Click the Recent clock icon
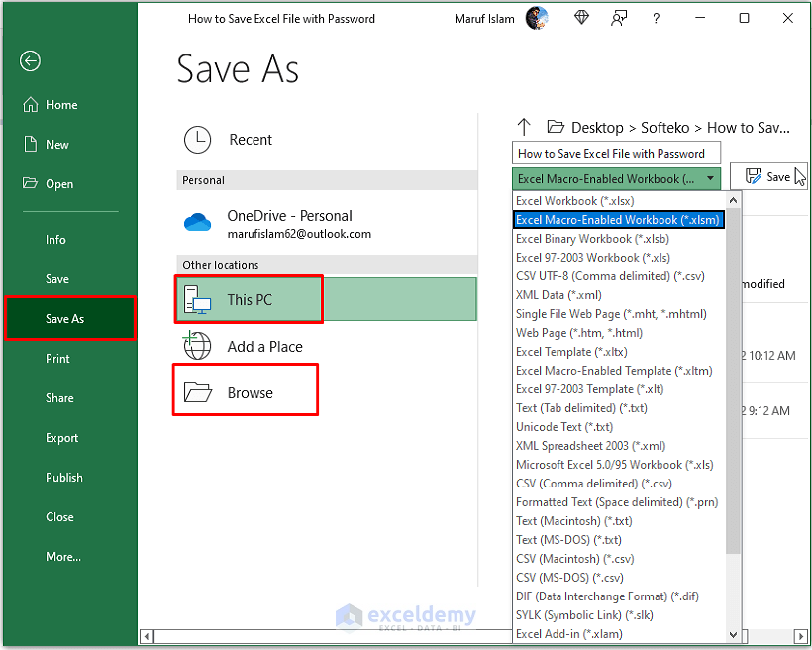 click(197, 140)
